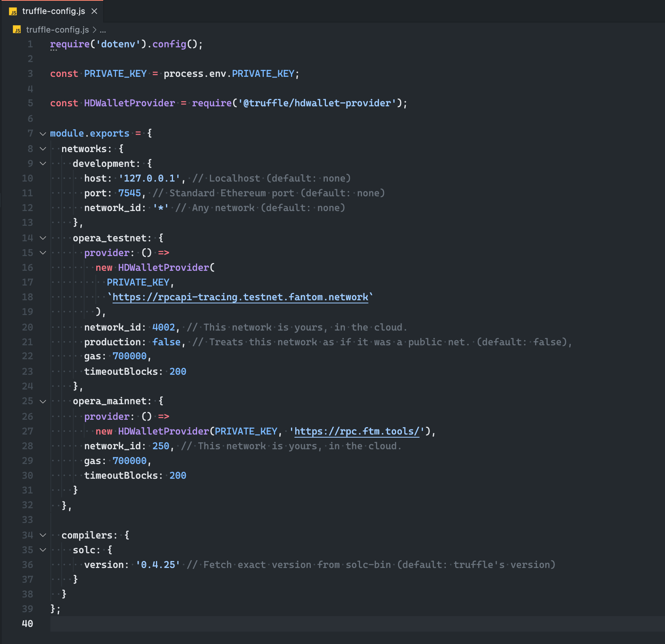Collapse the networks block fold arrow
665x644 pixels.
(x=43, y=149)
